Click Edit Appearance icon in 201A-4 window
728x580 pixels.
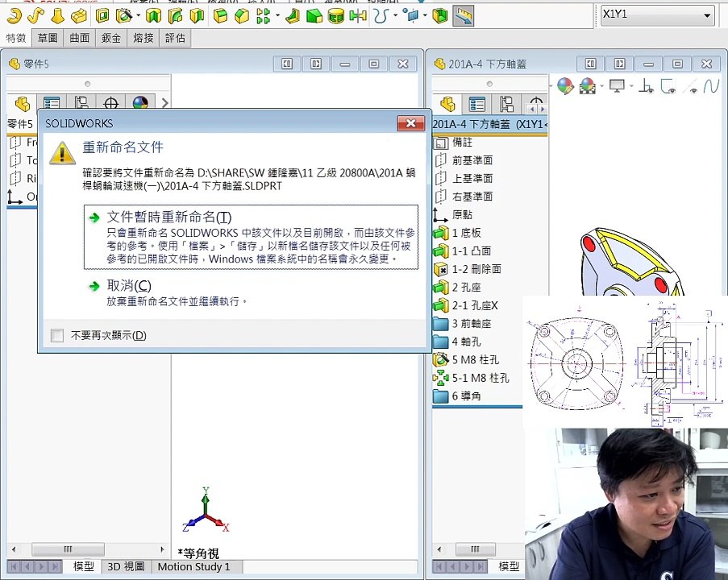pos(565,86)
